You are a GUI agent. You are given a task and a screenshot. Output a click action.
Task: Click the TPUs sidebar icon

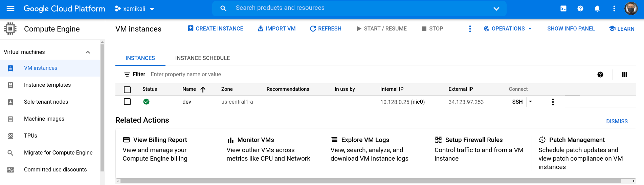pos(10,136)
